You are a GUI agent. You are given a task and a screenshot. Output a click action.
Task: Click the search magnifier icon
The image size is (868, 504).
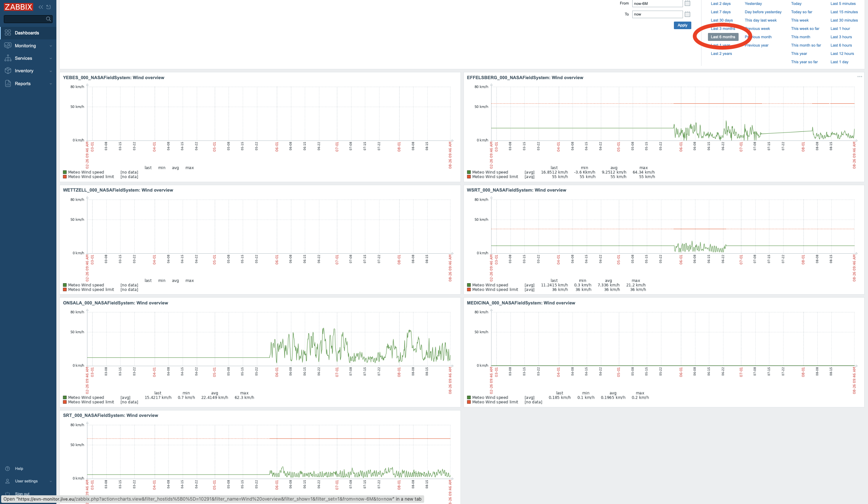[x=48, y=19]
